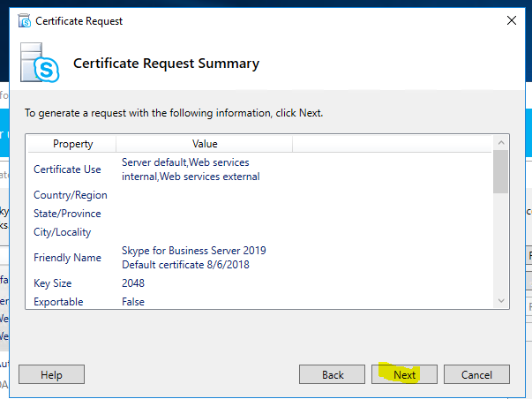The width and height of the screenshot is (532, 399).
Task: Click the Value column header
Action: point(205,144)
